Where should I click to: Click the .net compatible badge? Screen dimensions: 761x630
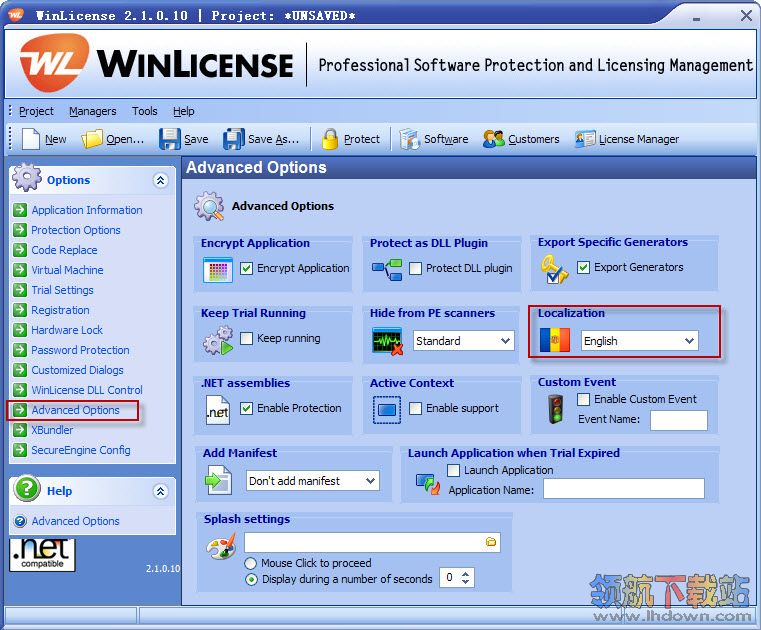[x=42, y=554]
